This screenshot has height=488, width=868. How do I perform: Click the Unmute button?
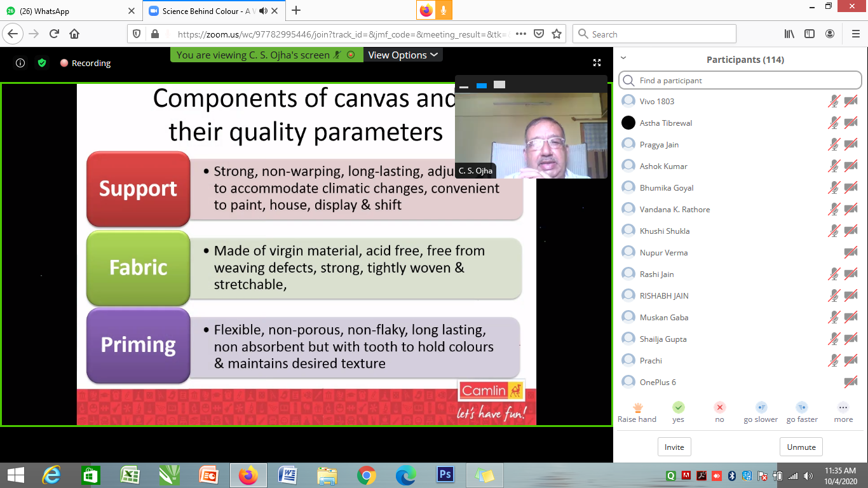coord(801,447)
